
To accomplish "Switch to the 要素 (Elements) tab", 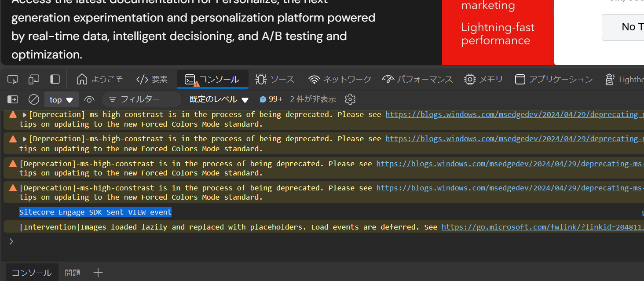I will click(152, 80).
